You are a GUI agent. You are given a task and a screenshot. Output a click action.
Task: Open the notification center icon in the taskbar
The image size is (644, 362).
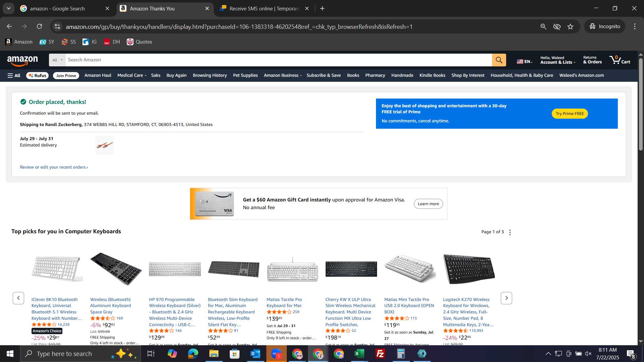631,354
